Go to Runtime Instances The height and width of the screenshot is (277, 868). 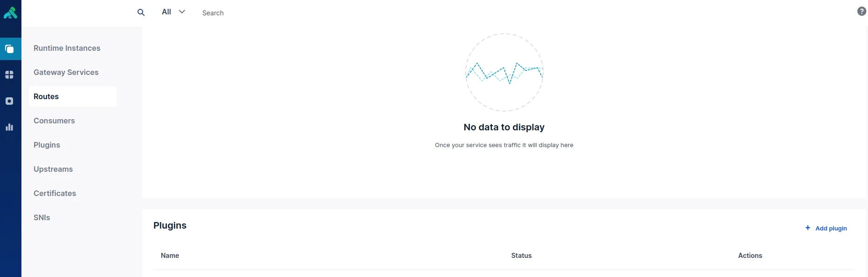(67, 48)
